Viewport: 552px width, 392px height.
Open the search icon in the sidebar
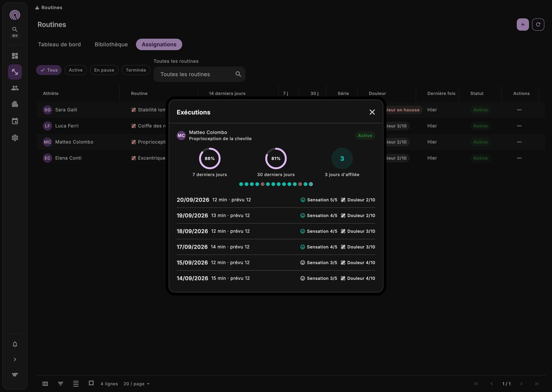pos(15,29)
